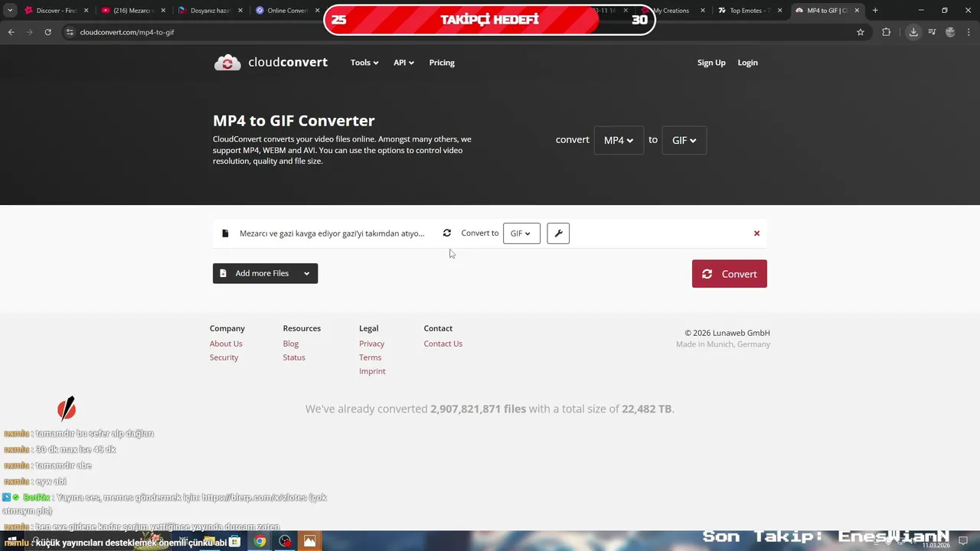
Task: Open the Contact Us footer link
Action: click(443, 344)
